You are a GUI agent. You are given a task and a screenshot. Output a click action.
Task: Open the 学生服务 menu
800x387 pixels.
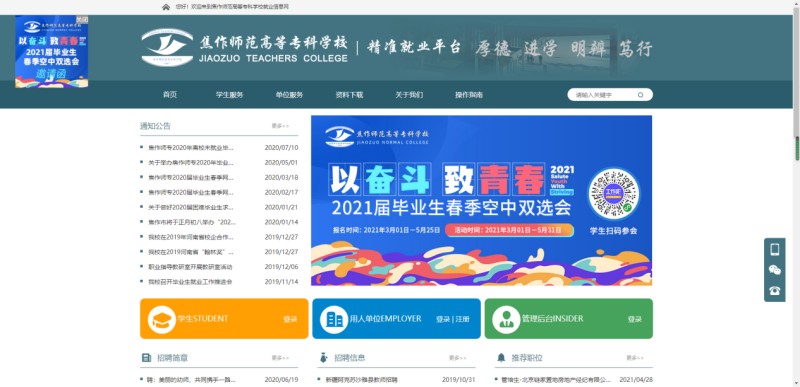(230, 95)
